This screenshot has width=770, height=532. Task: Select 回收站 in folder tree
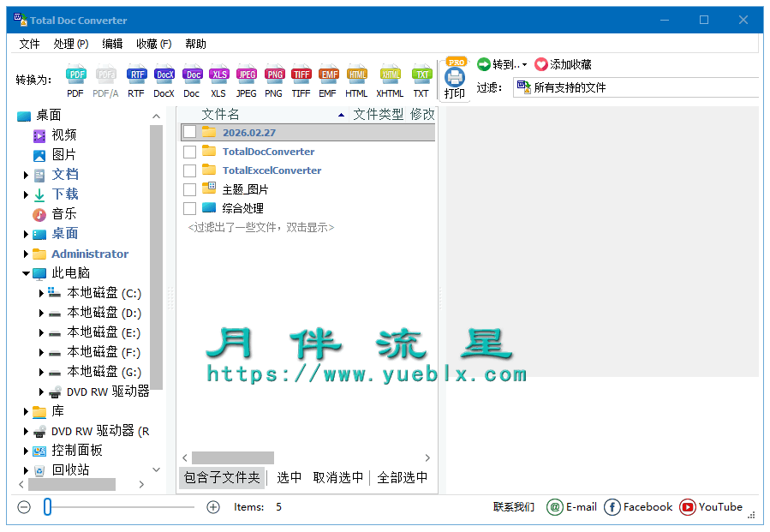point(70,470)
